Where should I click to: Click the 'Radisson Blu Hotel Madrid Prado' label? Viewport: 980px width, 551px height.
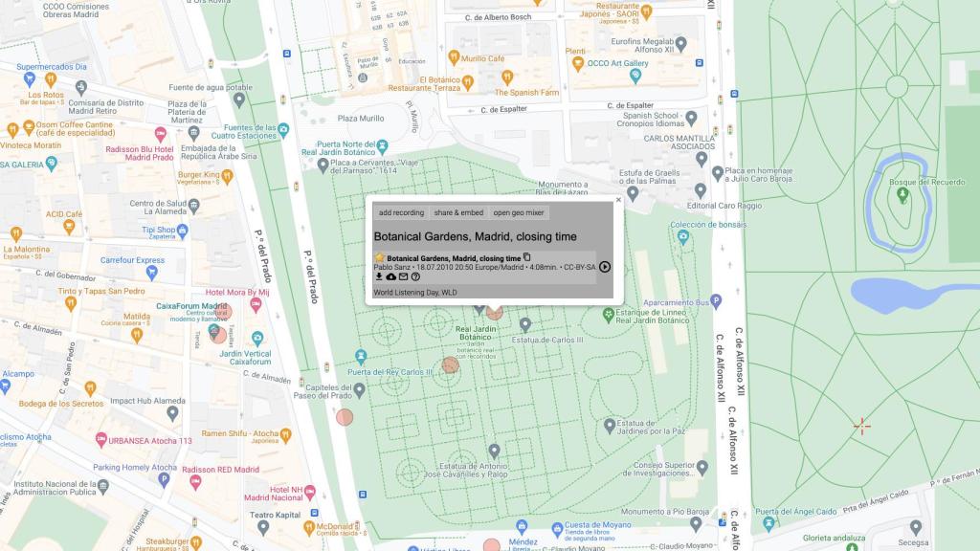point(140,153)
